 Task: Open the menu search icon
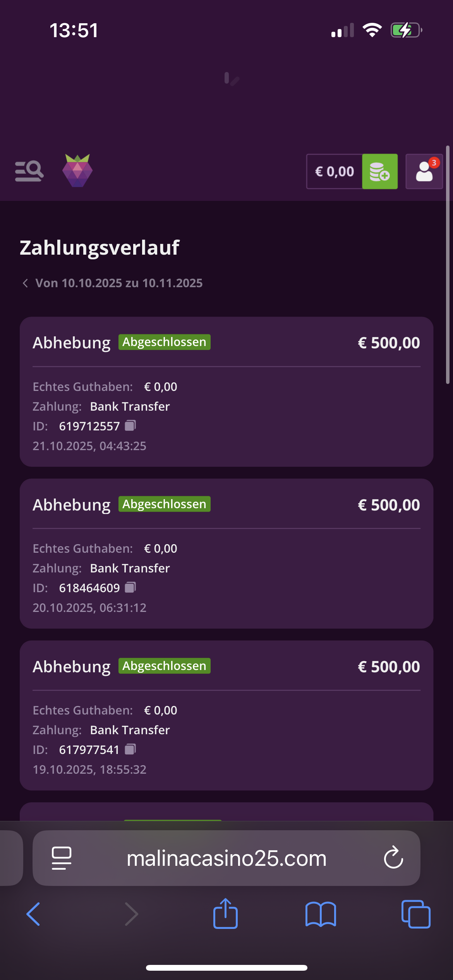tap(29, 171)
